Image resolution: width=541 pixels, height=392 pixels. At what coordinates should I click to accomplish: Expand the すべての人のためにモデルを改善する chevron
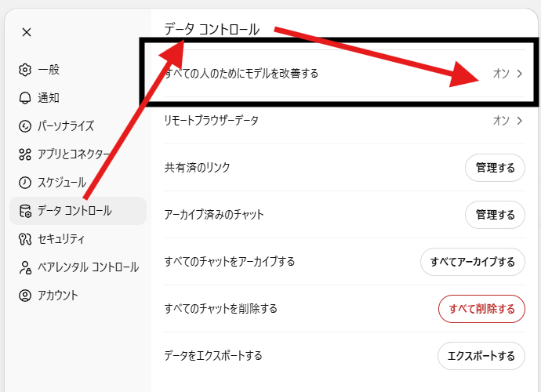519,74
